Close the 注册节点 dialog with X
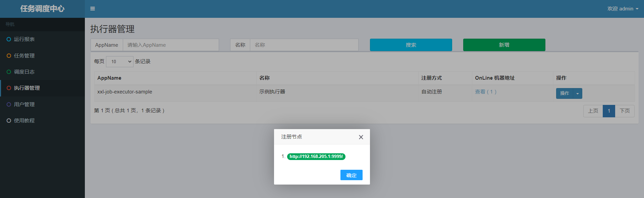The height and width of the screenshot is (198, 644). click(x=361, y=137)
